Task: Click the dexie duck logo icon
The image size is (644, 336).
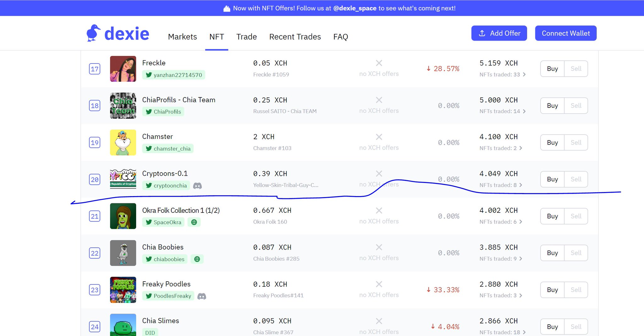Action: pos(93,33)
